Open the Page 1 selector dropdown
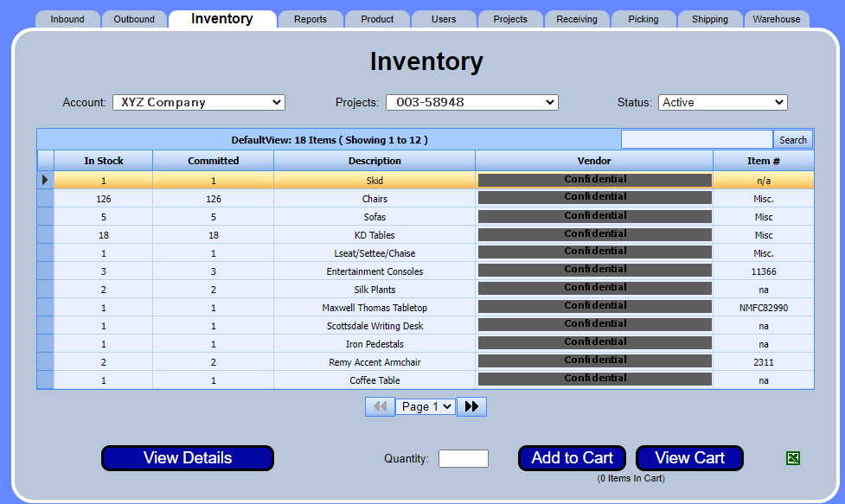The image size is (845, 504). (x=426, y=406)
